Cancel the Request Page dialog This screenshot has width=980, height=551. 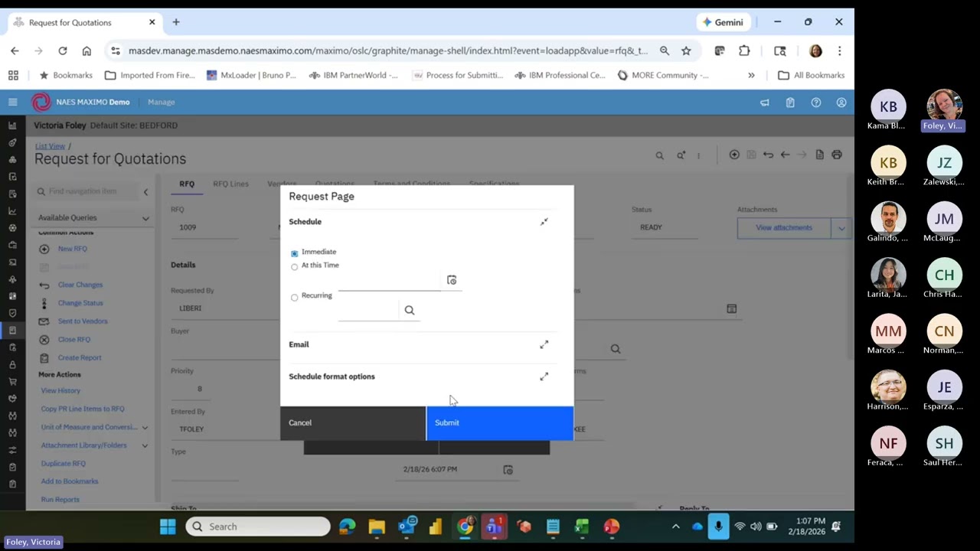pyautogui.click(x=353, y=422)
